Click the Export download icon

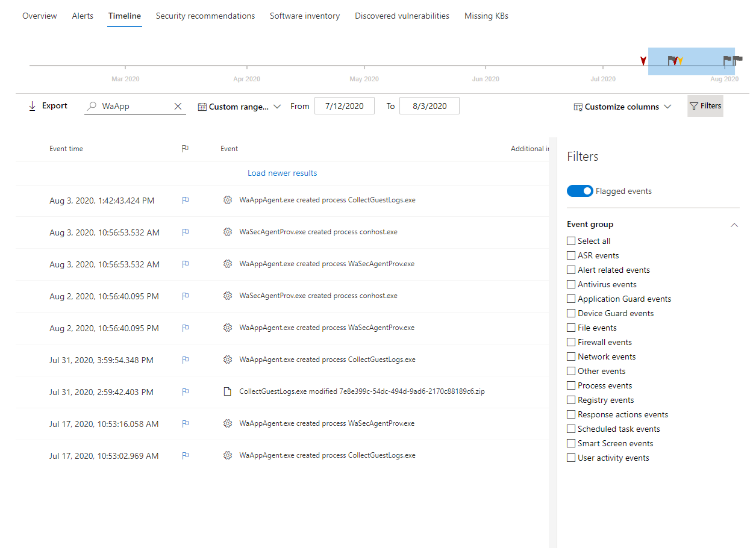click(32, 105)
